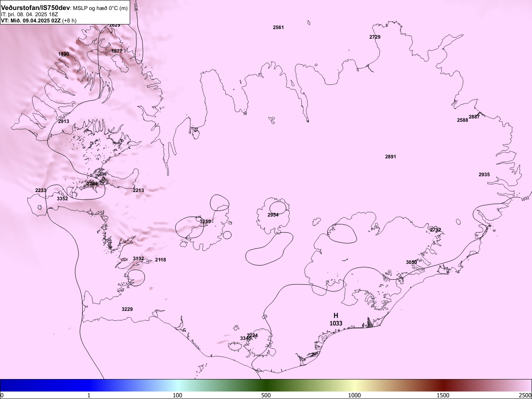Click the 1033 pressure value under H
The image size is (532, 399).
tap(336, 323)
